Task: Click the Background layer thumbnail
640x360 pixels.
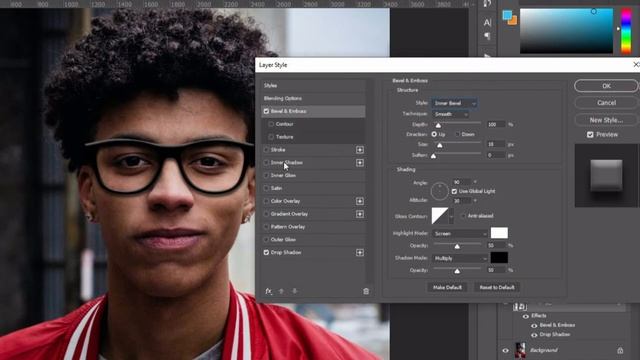Action: (520, 350)
